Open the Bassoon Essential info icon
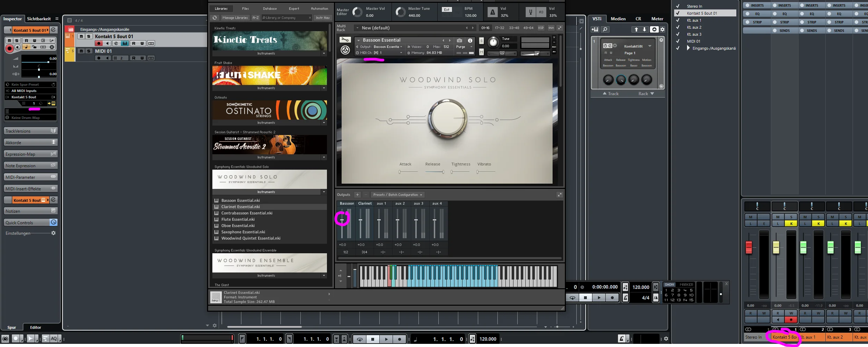868x347 pixels. point(470,41)
